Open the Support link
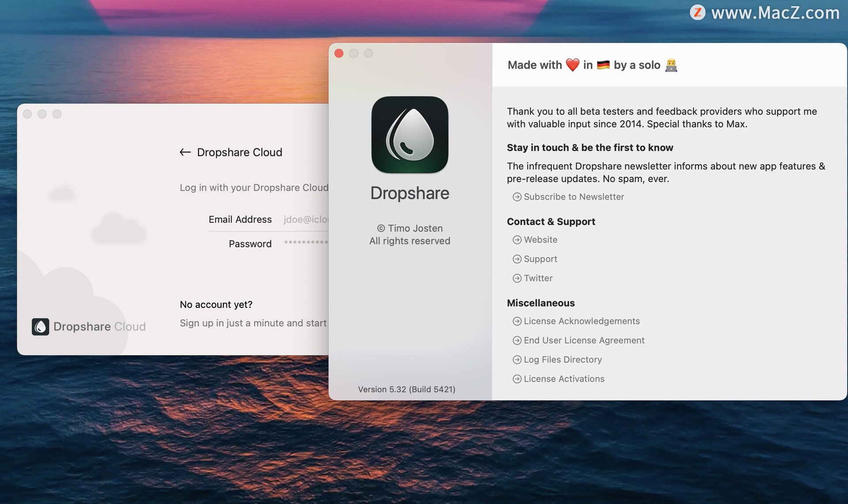Screen dimensions: 848x504 click(540, 259)
